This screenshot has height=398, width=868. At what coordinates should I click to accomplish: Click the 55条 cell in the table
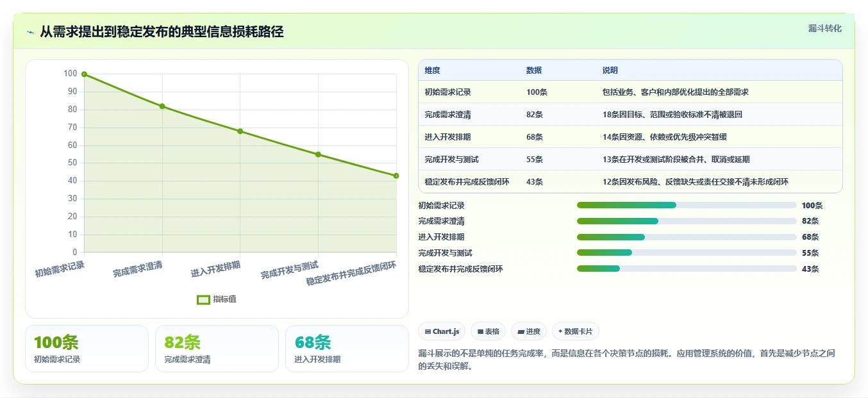pyautogui.click(x=558, y=160)
